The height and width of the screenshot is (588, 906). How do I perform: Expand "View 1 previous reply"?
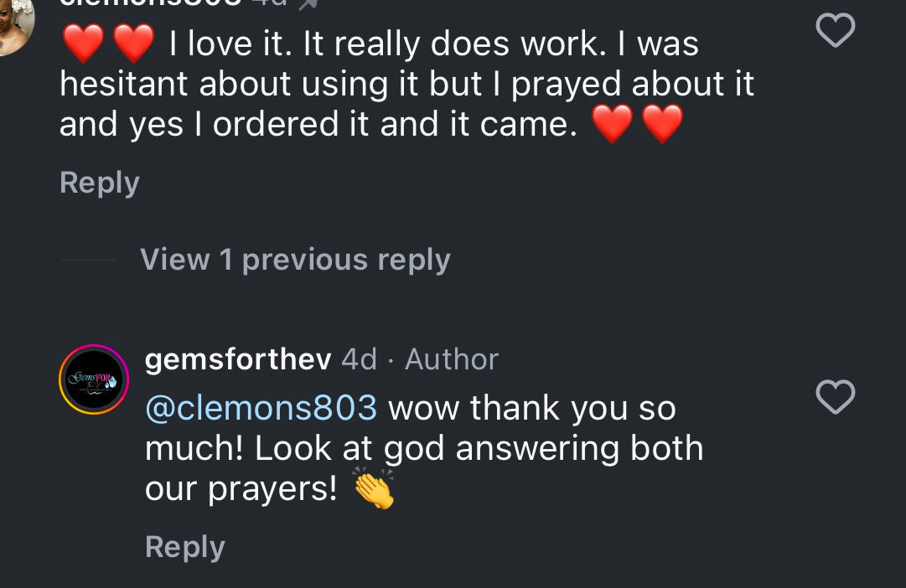[295, 260]
